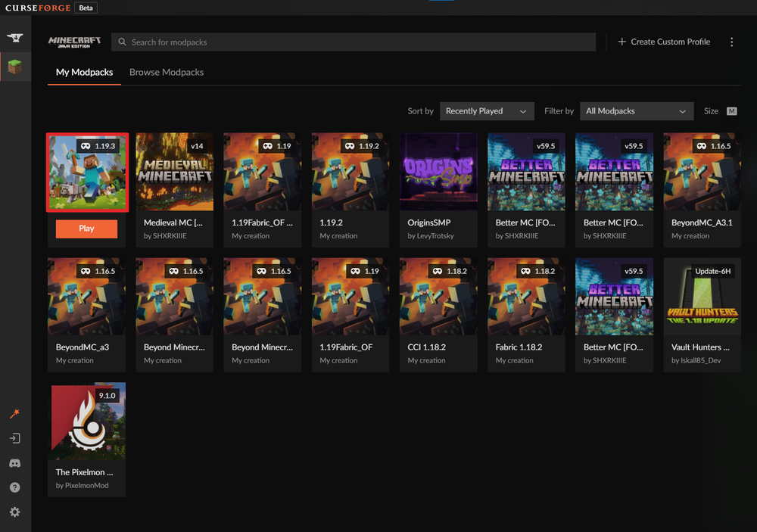The image size is (757, 532).
Task: Open the settings gear icon
Action: click(14, 512)
